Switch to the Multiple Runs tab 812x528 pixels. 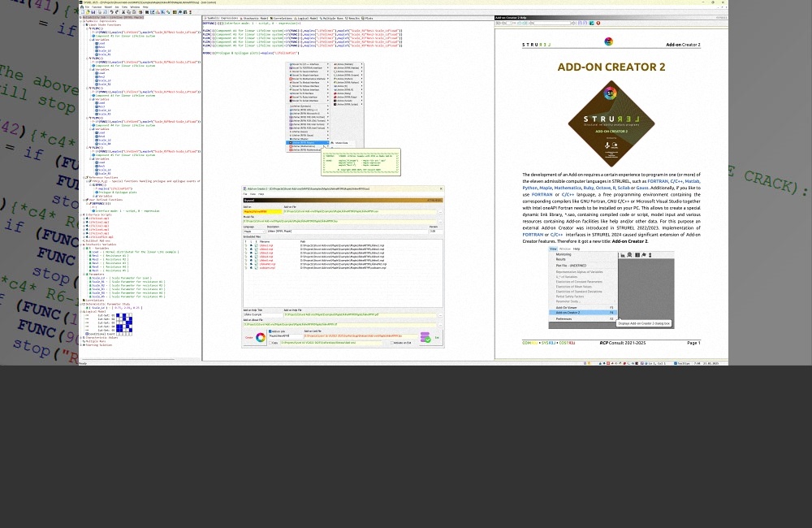pos(332,18)
